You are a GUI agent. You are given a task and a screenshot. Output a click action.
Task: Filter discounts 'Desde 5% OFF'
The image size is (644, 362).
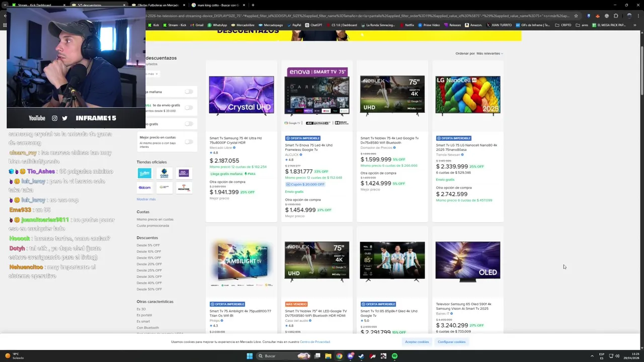point(148,245)
